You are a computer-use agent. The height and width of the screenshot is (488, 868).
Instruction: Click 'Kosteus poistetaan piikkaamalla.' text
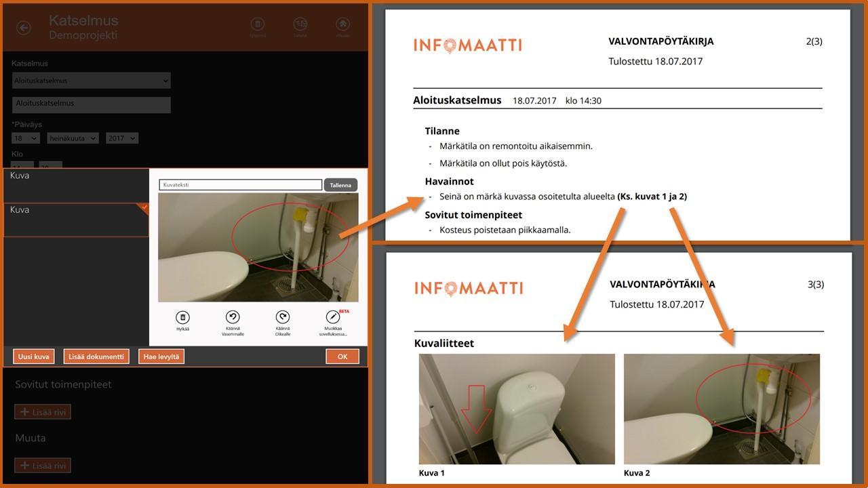(505, 230)
